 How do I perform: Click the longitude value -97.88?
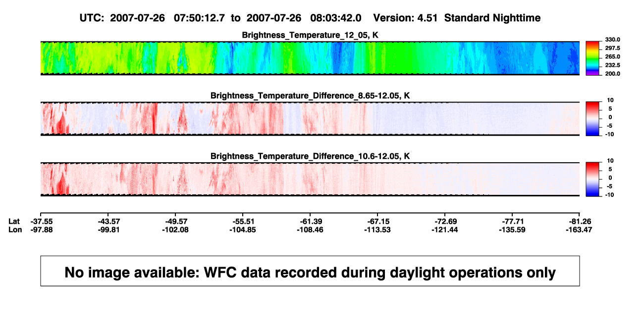pos(41,230)
